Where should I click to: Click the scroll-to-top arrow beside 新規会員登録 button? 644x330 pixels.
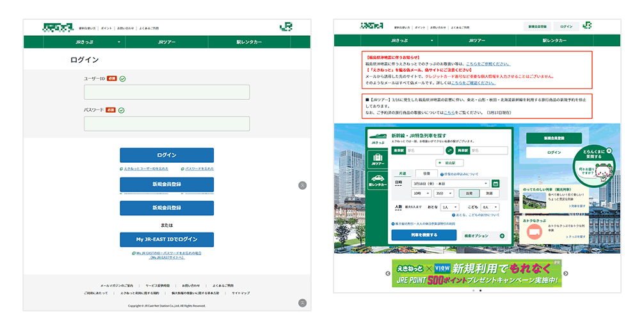click(302, 185)
